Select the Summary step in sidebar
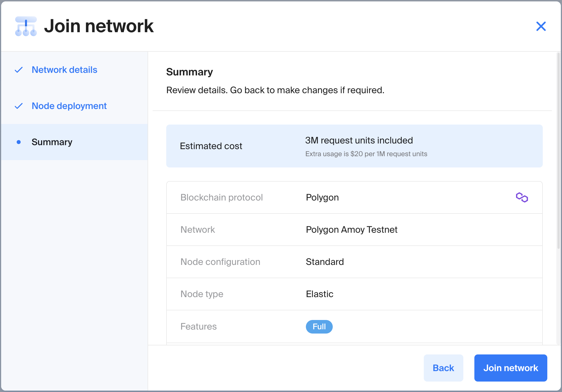 (52, 142)
